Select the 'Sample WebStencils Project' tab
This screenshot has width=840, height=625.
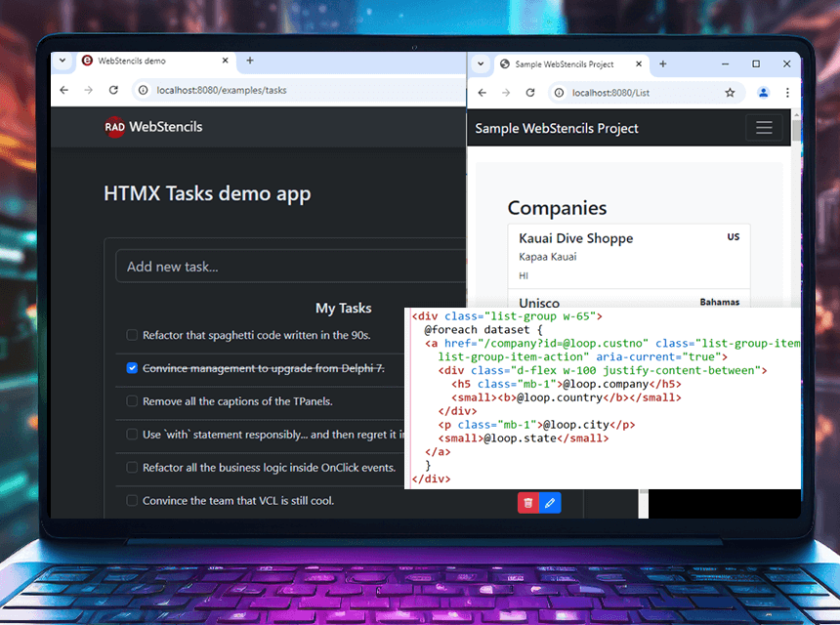point(565,64)
